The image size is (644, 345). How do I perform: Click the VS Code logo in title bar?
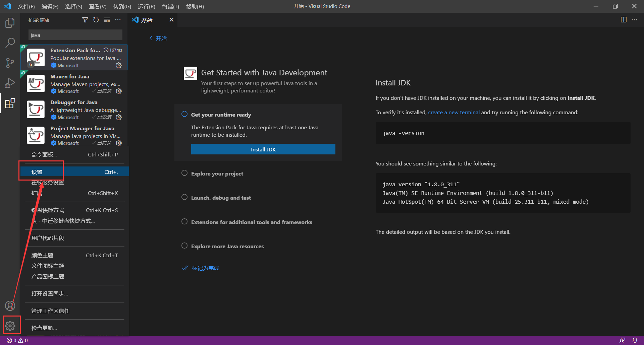point(7,6)
